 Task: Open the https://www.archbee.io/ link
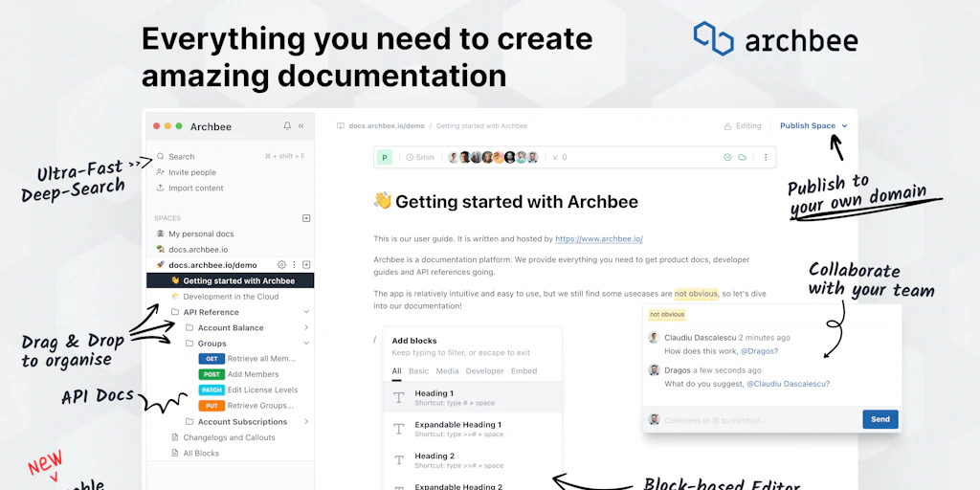pyautogui.click(x=599, y=238)
